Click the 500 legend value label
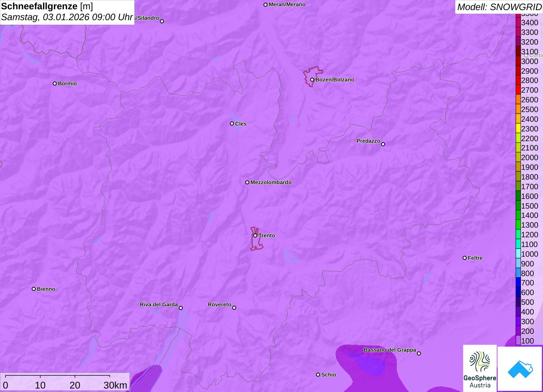This screenshot has width=543, height=392. (x=527, y=302)
